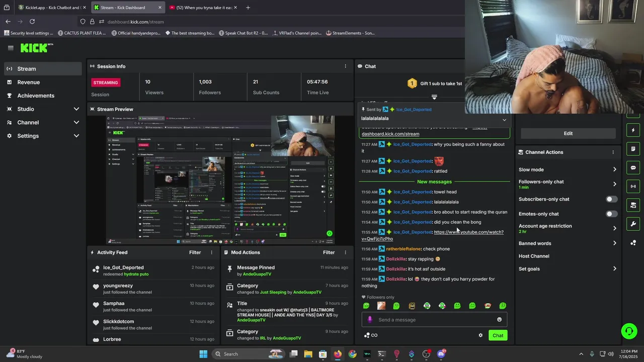Open Windows Start menu
The width and height of the screenshot is (644, 362).
coord(203,354)
